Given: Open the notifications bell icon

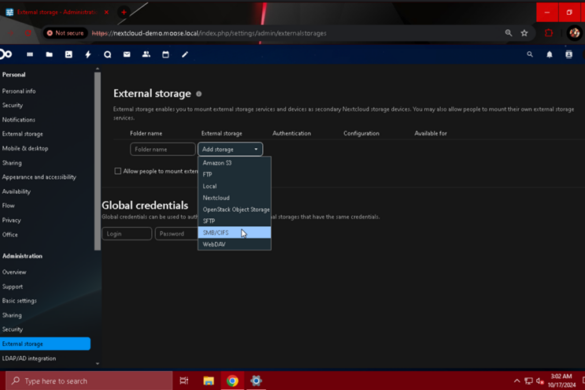Looking at the screenshot, I should coord(550,54).
